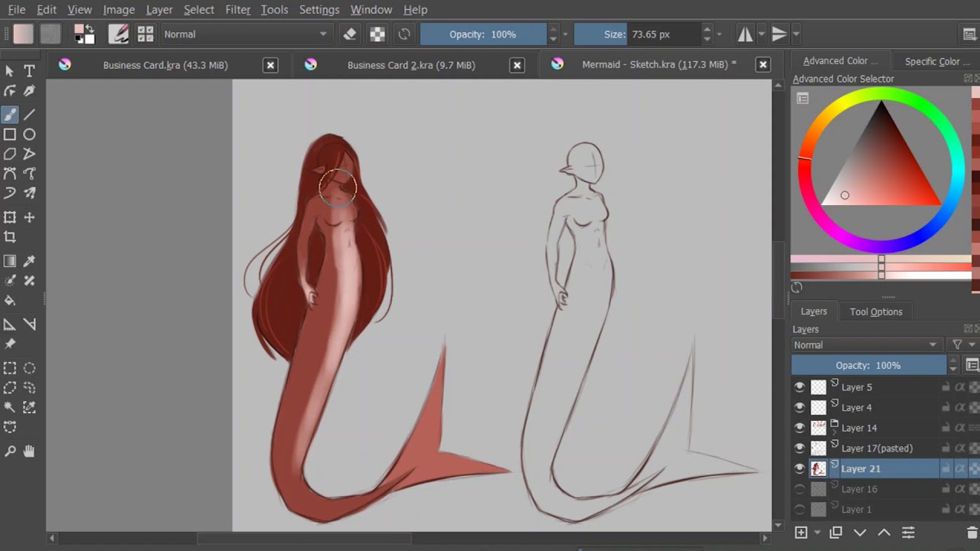
Task: Open horizontal mirror options dropdown
Action: point(761,34)
